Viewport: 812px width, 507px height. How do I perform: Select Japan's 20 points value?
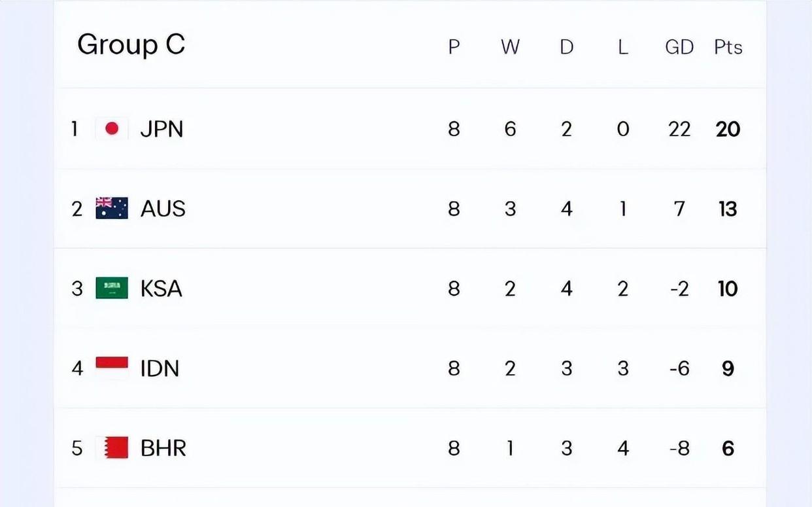click(x=728, y=129)
